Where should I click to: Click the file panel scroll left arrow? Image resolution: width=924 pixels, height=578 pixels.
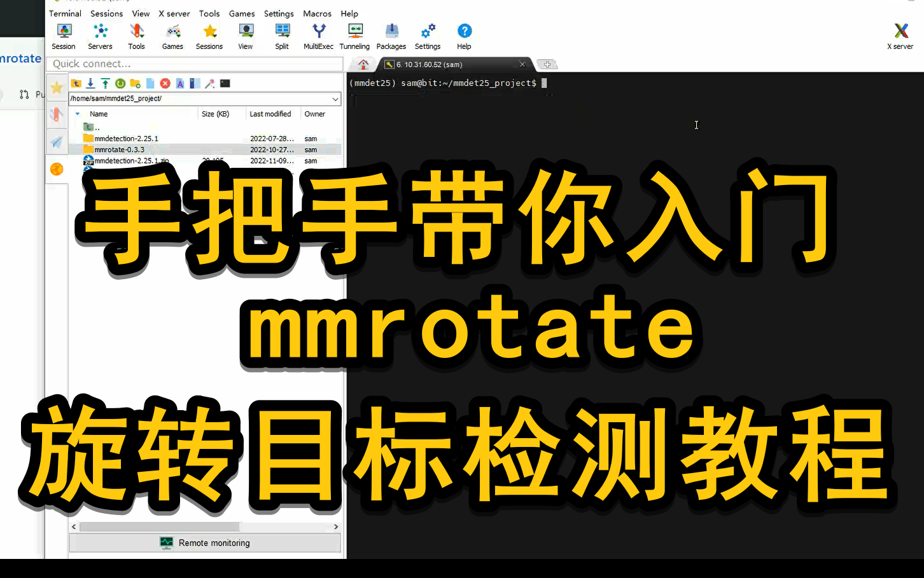(74, 526)
